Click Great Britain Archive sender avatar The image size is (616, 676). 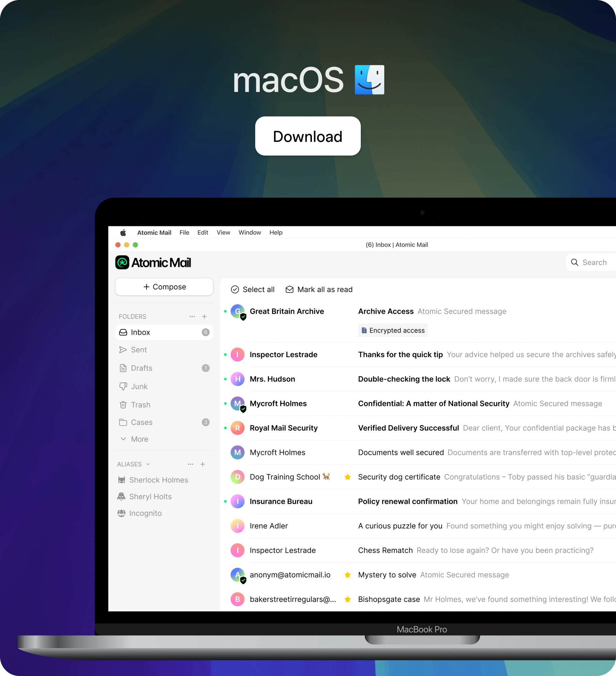(238, 311)
